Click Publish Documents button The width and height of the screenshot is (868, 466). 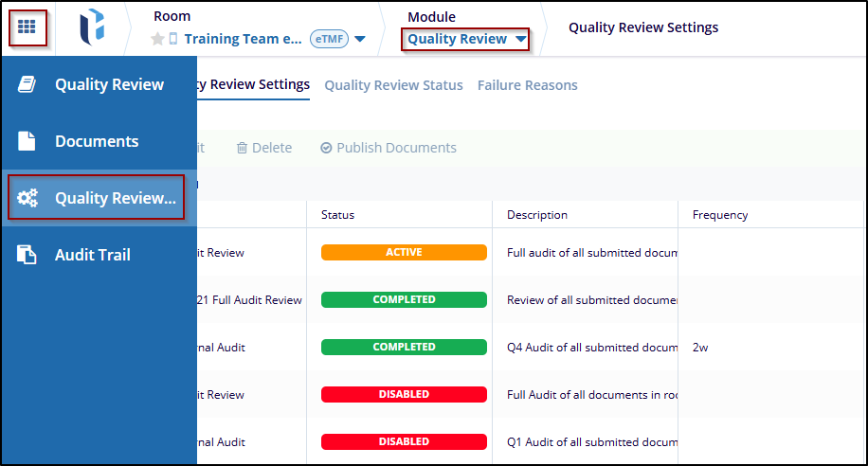click(389, 148)
